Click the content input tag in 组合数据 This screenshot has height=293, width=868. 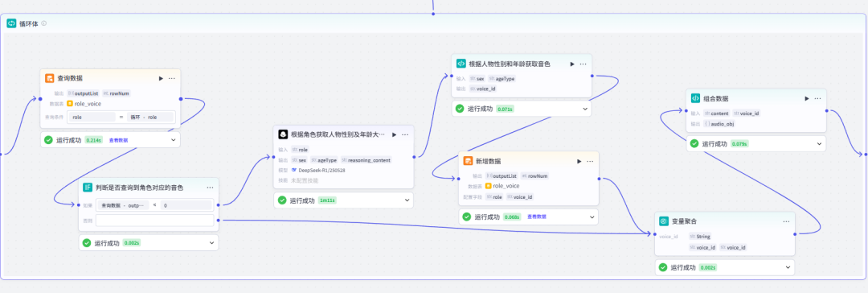[716, 113]
